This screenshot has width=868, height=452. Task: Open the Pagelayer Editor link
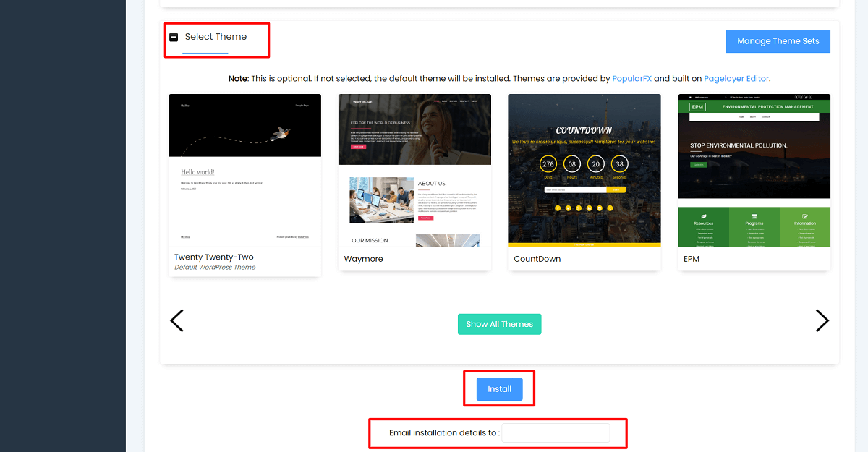(736, 78)
